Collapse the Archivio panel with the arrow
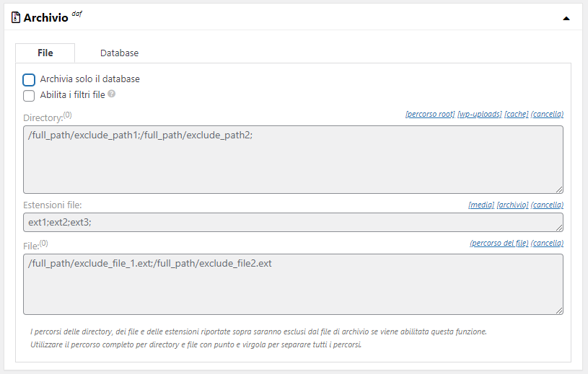Screen dimensions: 588x374 click(x=566, y=18)
